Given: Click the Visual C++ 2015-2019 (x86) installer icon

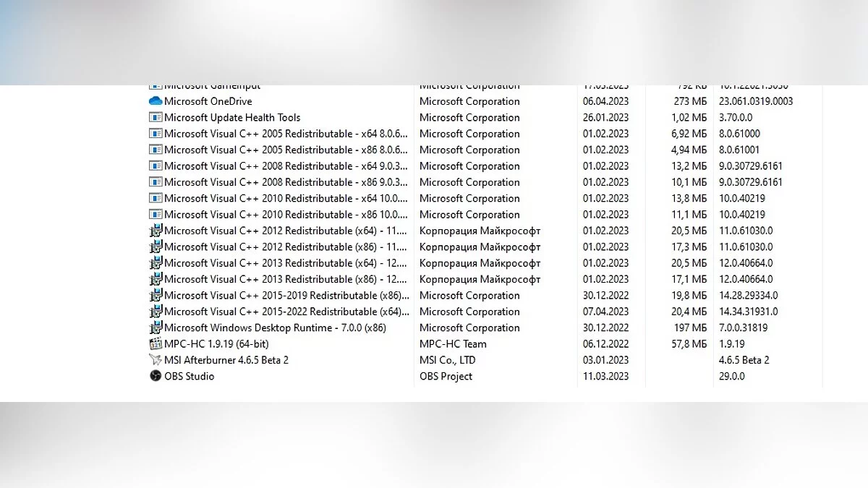Looking at the screenshot, I should pos(156,295).
